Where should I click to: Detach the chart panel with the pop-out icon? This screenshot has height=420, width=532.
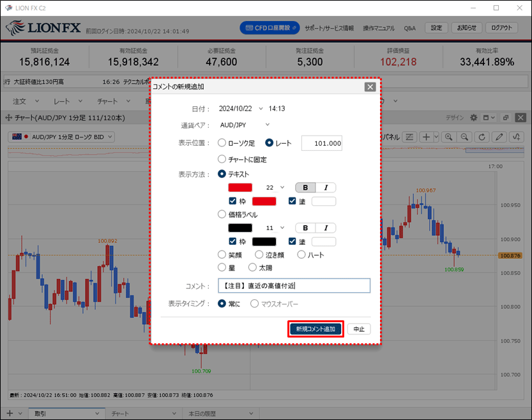[506, 118]
